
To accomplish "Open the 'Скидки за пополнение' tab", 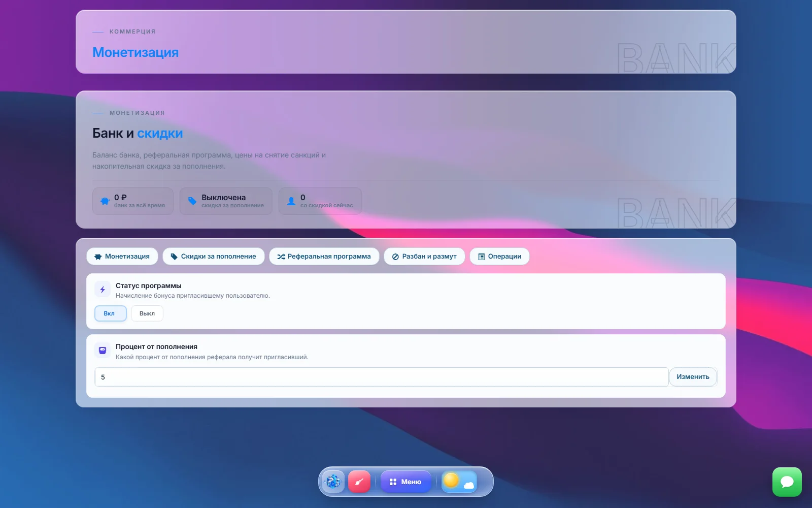I will click(x=214, y=257).
